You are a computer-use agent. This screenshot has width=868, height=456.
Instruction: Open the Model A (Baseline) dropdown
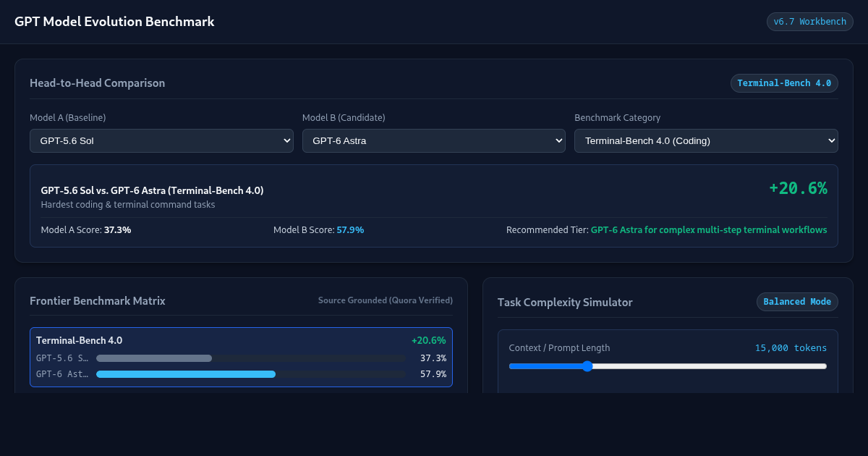click(161, 140)
